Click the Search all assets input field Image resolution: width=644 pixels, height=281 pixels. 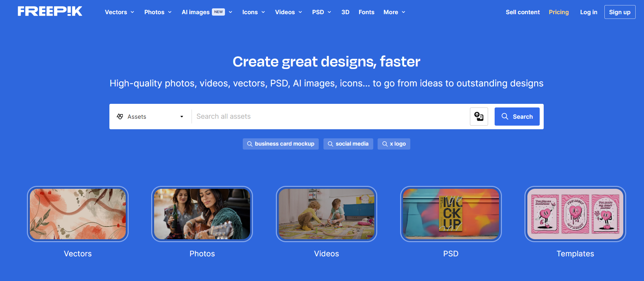pyautogui.click(x=331, y=117)
